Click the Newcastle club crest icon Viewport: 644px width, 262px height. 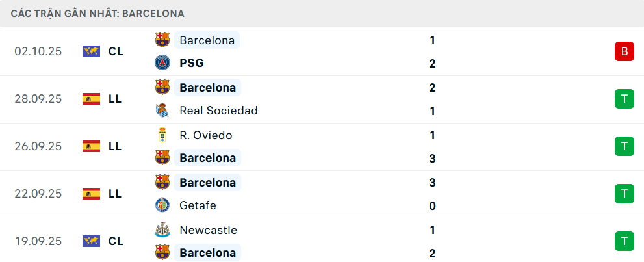pyautogui.click(x=162, y=229)
